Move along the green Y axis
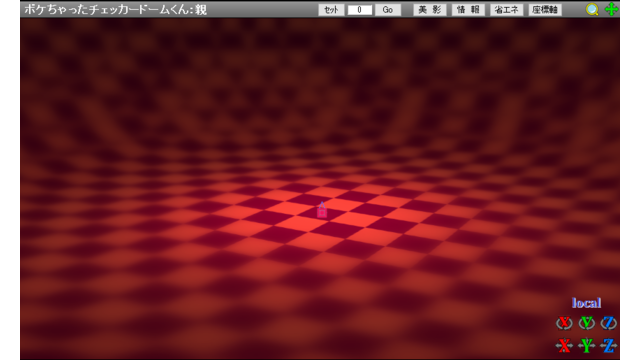 point(587,345)
